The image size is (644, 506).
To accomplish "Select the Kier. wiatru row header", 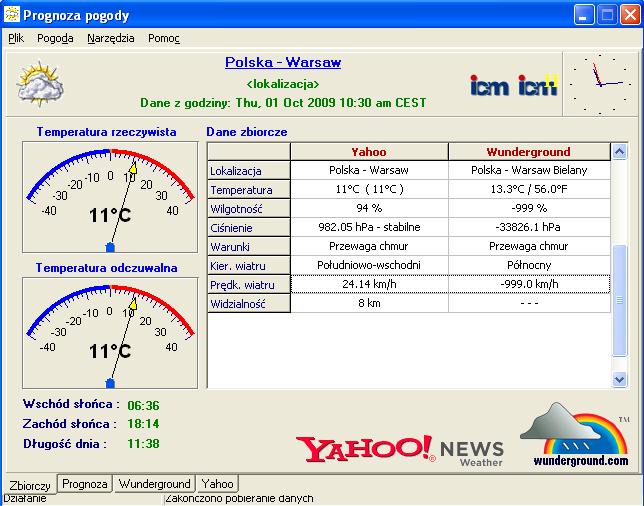I will click(x=249, y=266).
